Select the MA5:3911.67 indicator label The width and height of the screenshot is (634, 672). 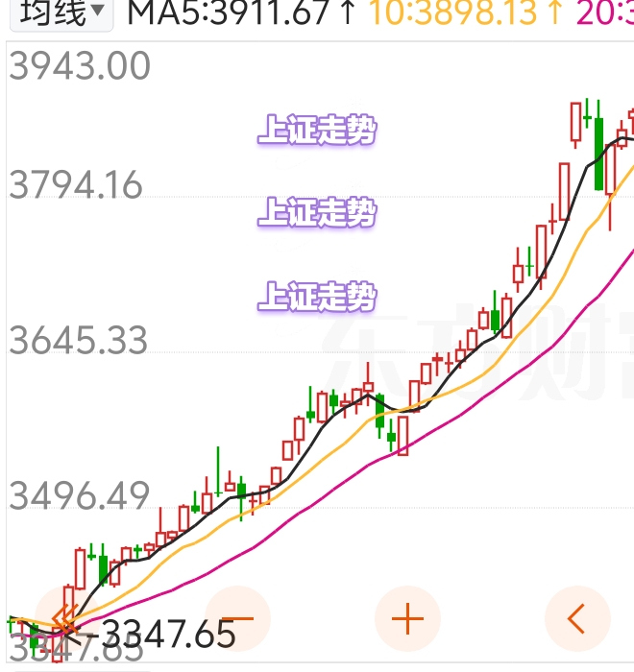coord(229,12)
